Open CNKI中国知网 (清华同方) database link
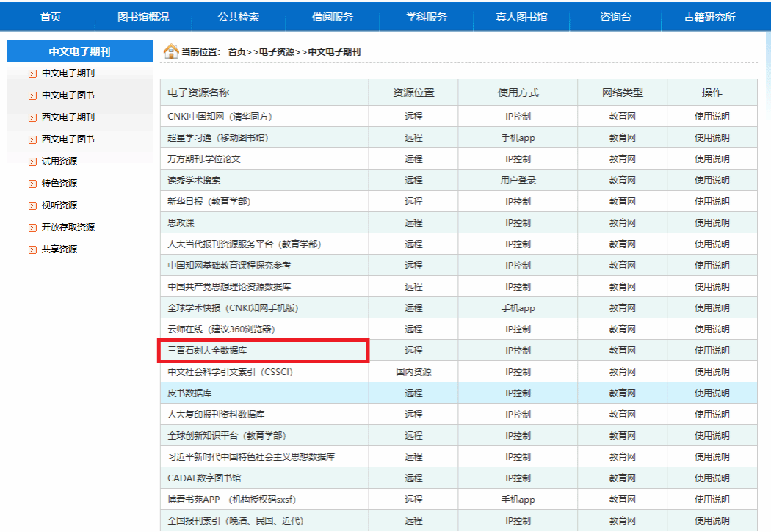Screen dimensions: 771x532 pos(220,116)
